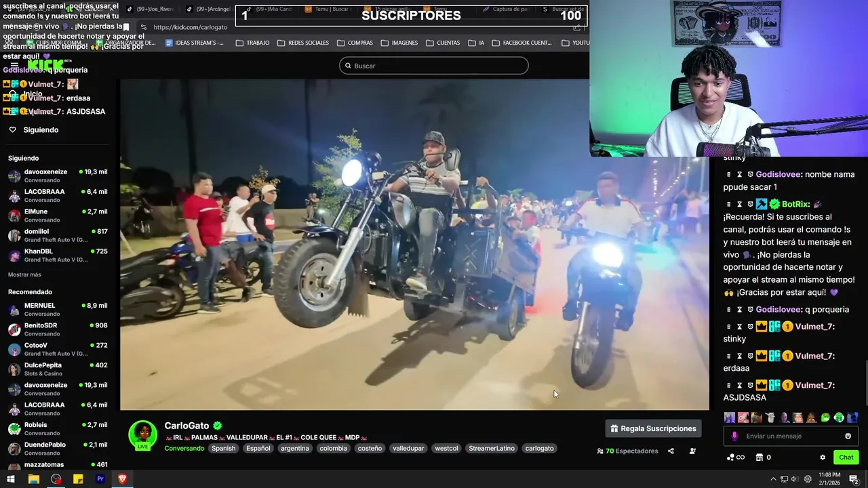Open the FACEBOOK CUENT... bookmarks folder
The image size is (868, 488).
522,43
